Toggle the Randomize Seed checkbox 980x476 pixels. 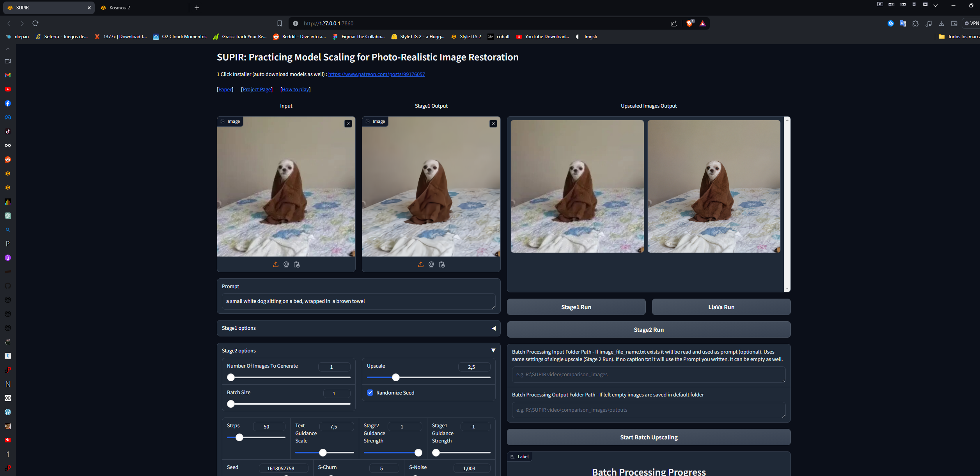[370, 393]
